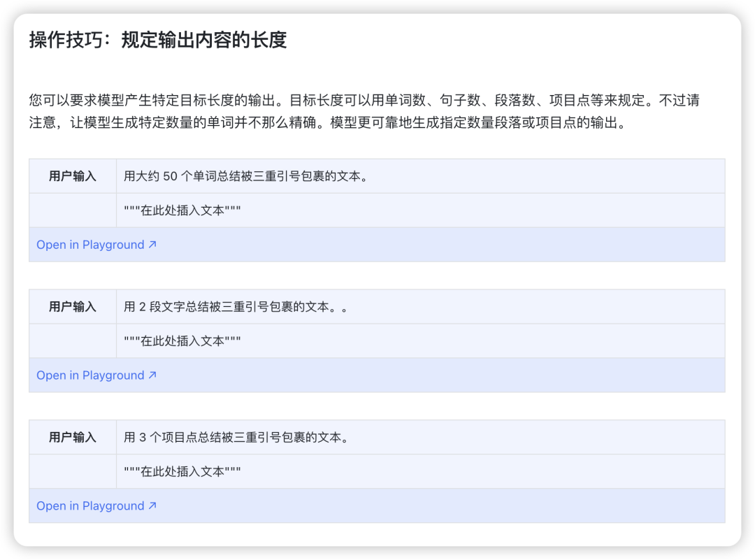Click the external-link arrow beside third Open in Playground
The width and height of the screenshot is (755, 560).
(x=153, y=505)
